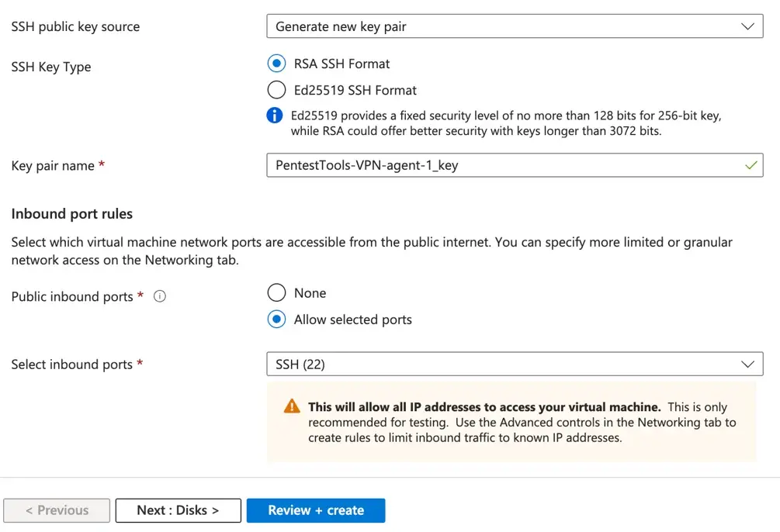Click the Select inbound ports label
Image resolution: width=780 pixels, height=532 pixels.
coord(72,364)
